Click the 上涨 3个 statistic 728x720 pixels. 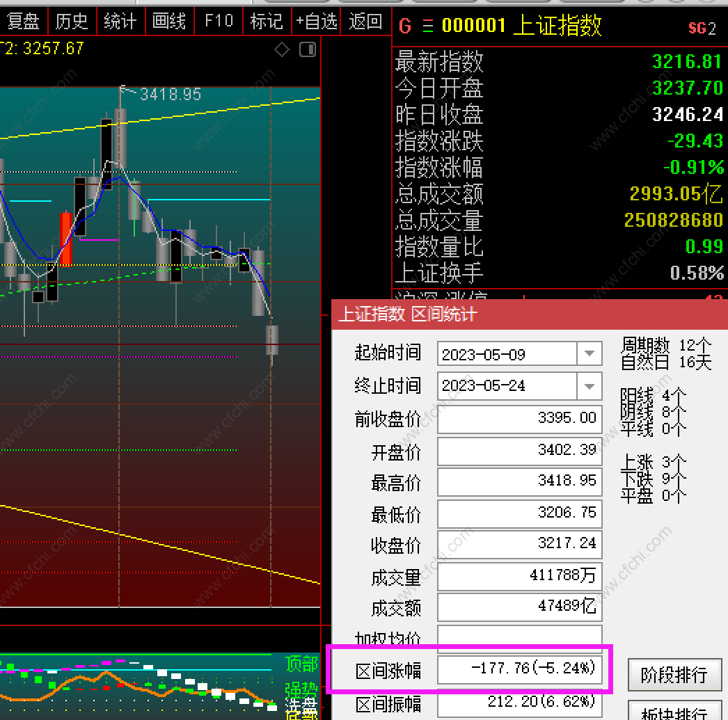click(654, 463)
